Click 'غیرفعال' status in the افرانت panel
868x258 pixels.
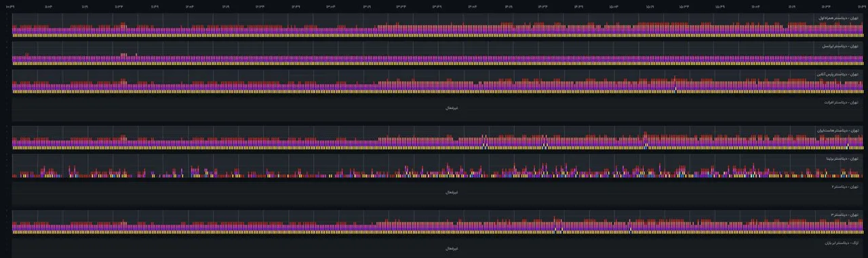point(452,108)
